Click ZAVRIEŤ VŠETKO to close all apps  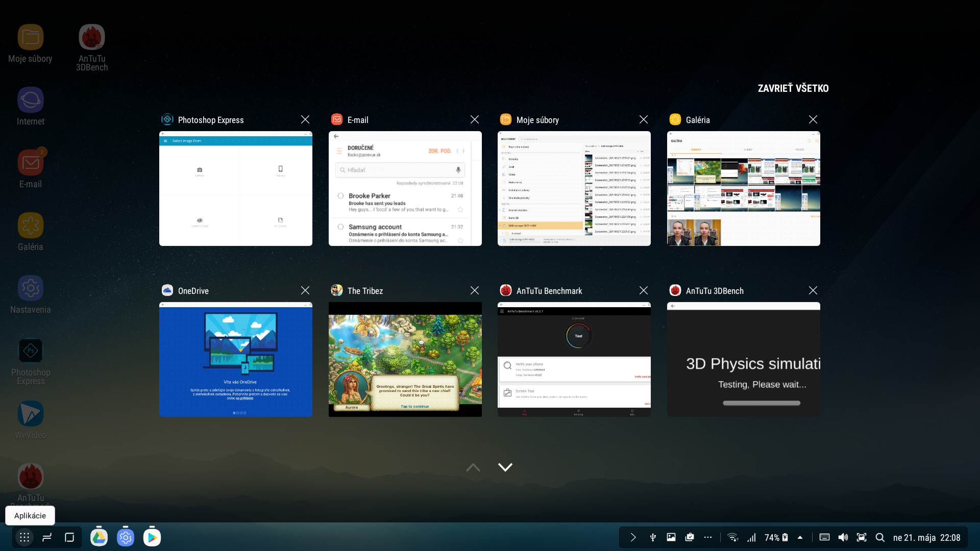(x=793, y=88)
